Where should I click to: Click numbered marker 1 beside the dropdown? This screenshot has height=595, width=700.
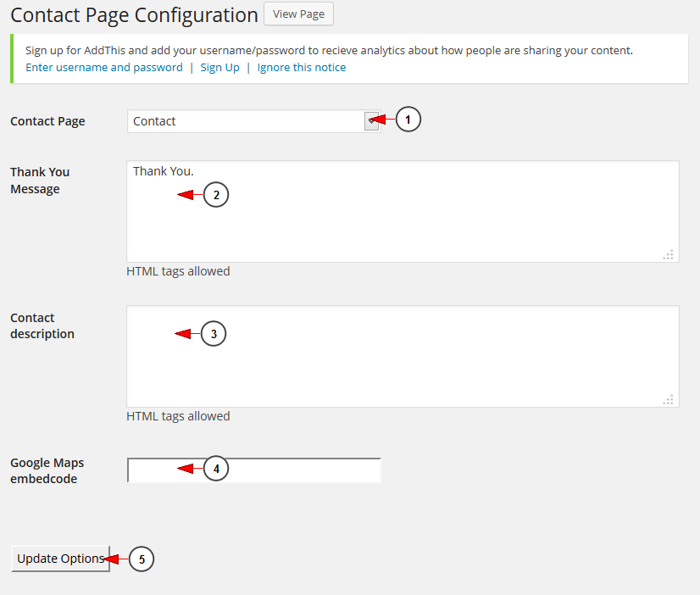point(408,120)
